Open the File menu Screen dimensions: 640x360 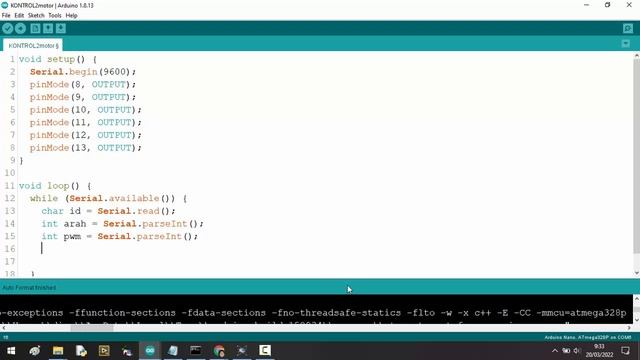pyautogui.click(x=6, y=16)
